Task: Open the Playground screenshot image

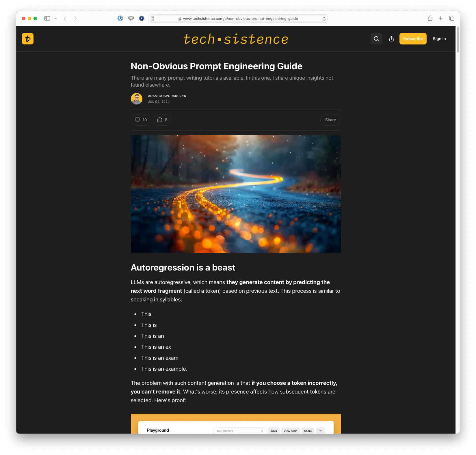Action: tap(236, 424)
